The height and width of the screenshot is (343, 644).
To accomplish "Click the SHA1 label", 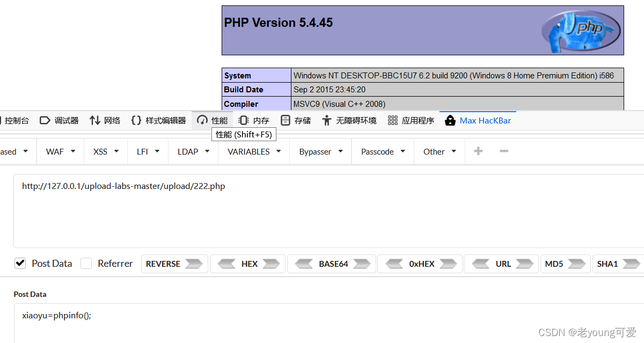I will pos(608,264).
